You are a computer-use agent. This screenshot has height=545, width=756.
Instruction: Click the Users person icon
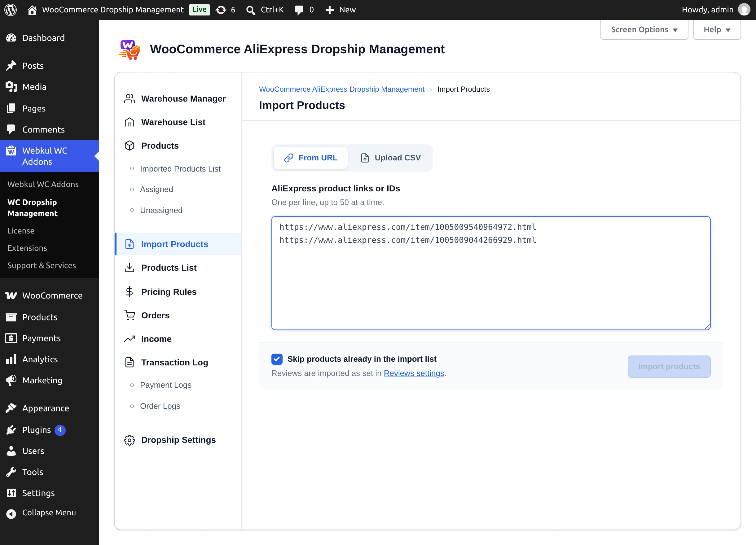tap(11, 451)
